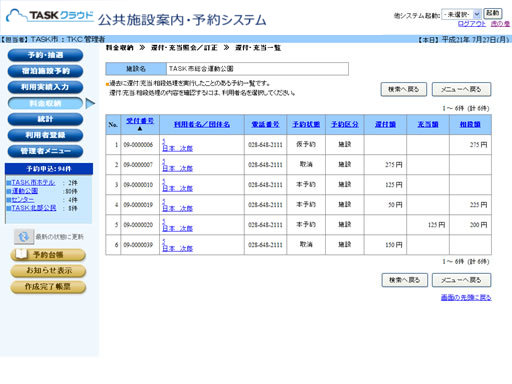Image resolution: width=512 pixels, height=384 pixels.
Task: Click the lower メニューへ戻る button
Action: coord(461,280)
